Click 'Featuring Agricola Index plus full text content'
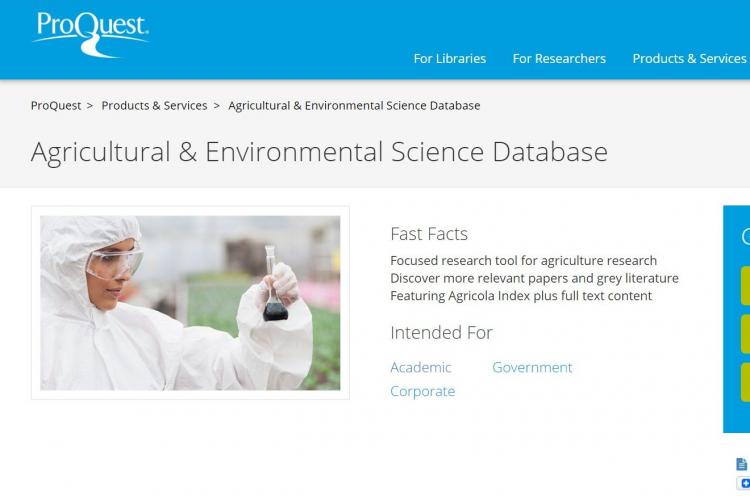This screenshot has width=750, height=496. click(521, 296)
